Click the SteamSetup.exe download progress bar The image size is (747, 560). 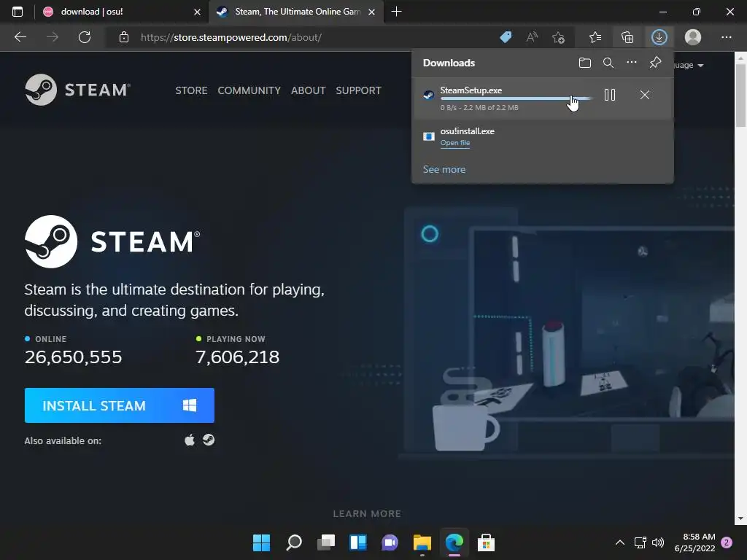coord(516,98)
